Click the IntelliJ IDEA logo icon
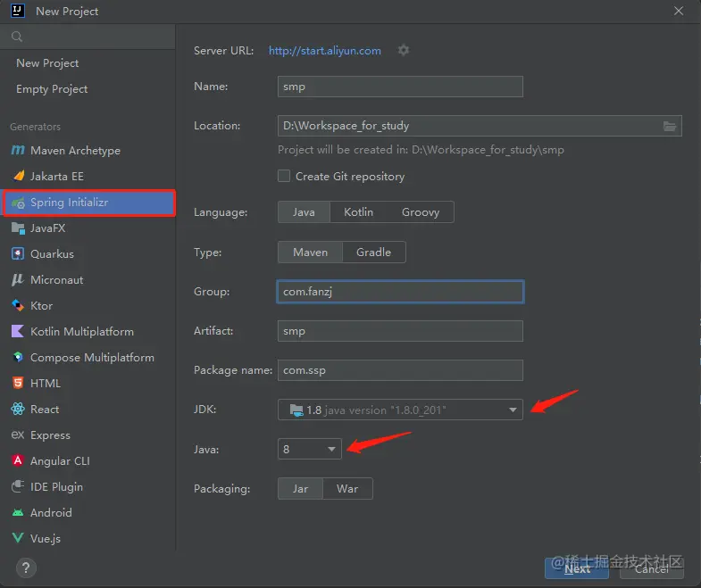701x588 pixels. click(18, 11)
